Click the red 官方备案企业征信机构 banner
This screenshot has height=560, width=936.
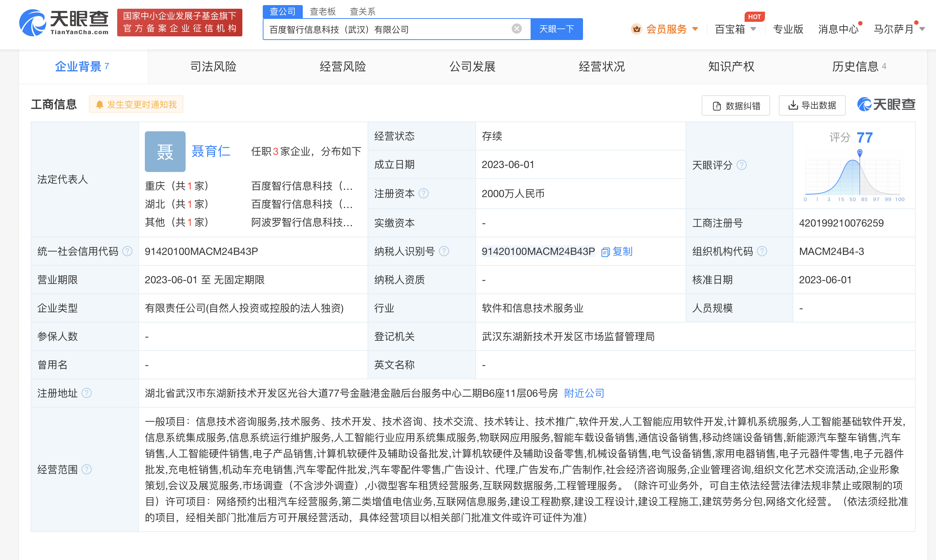point(180,22)
